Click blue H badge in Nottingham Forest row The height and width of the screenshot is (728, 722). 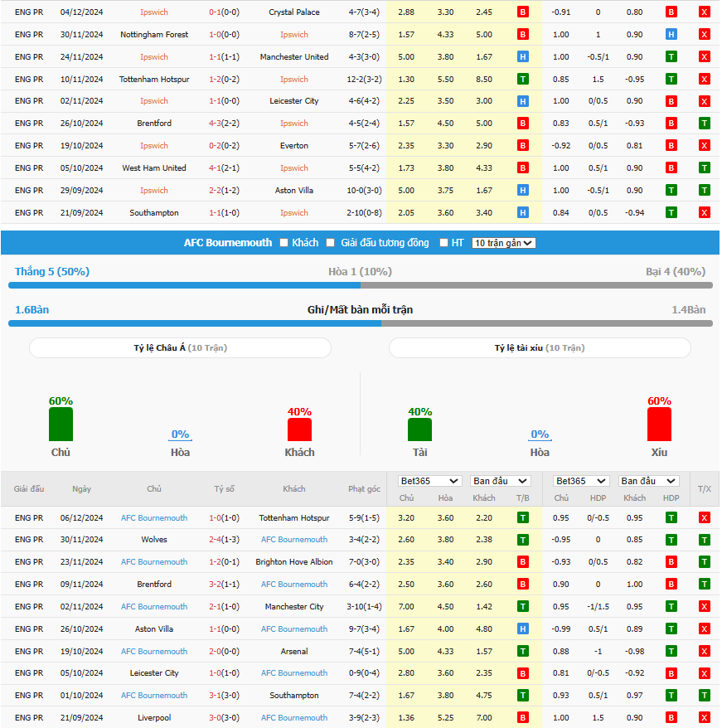(671, 34)
